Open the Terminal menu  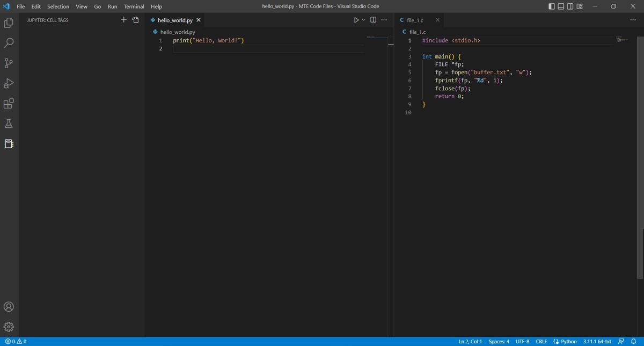pos(134,6)
